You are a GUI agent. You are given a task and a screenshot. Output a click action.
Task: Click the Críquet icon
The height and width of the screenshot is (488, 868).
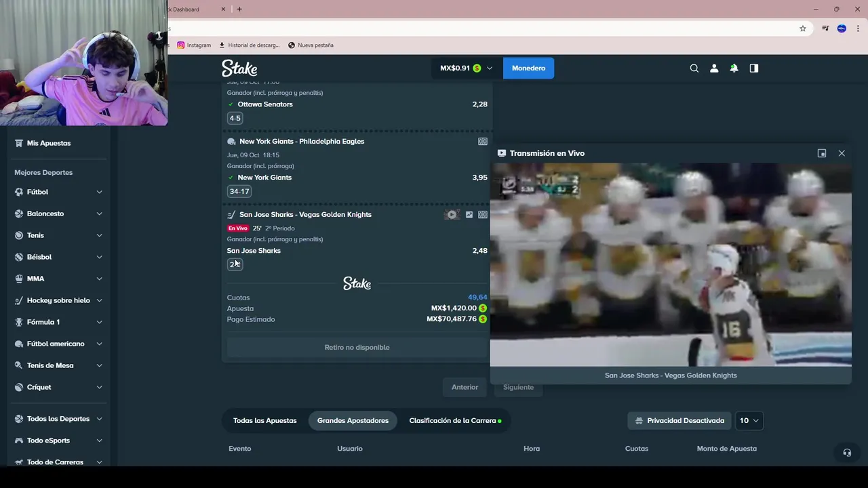click(19, 387)
